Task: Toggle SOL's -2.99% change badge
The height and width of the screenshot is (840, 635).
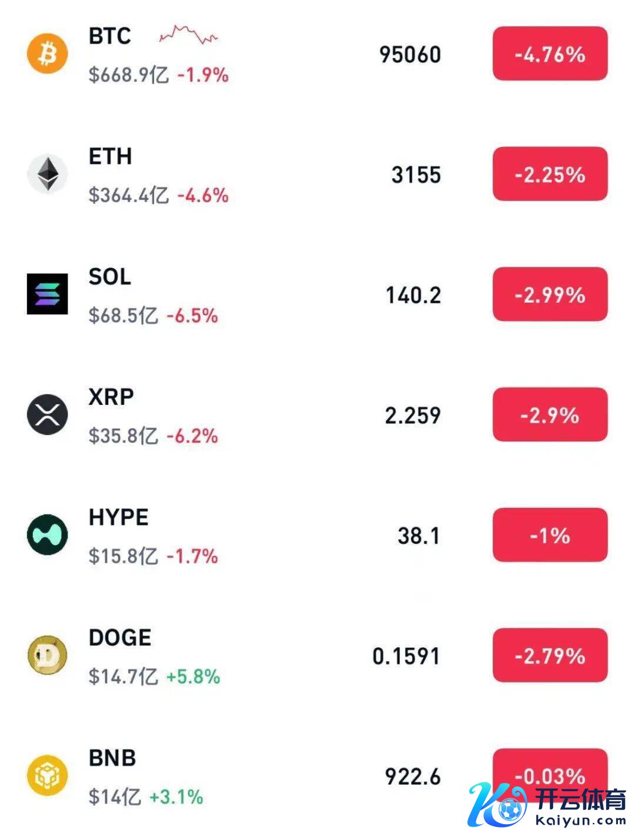Action: click(x=550, y=294)
